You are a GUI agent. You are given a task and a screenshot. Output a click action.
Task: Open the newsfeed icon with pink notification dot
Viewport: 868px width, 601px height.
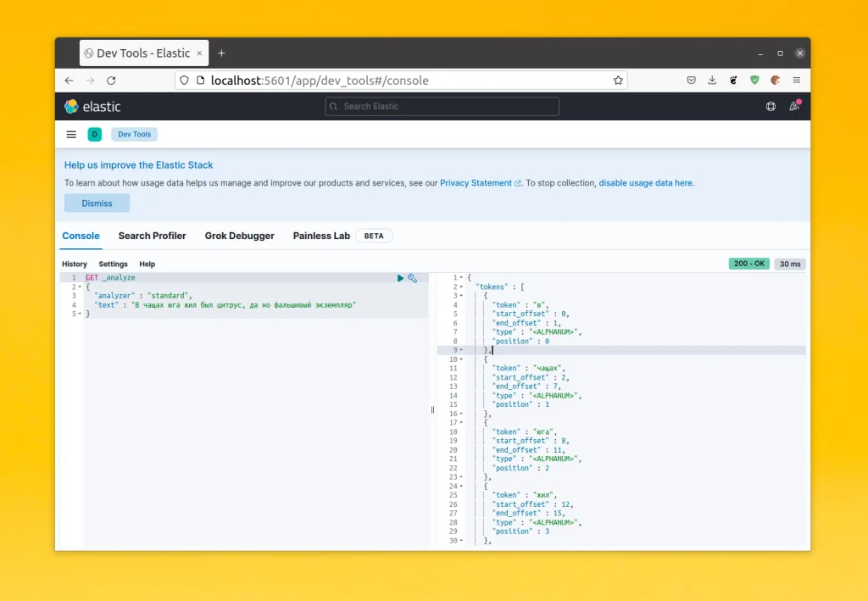(x=793, y=106)
